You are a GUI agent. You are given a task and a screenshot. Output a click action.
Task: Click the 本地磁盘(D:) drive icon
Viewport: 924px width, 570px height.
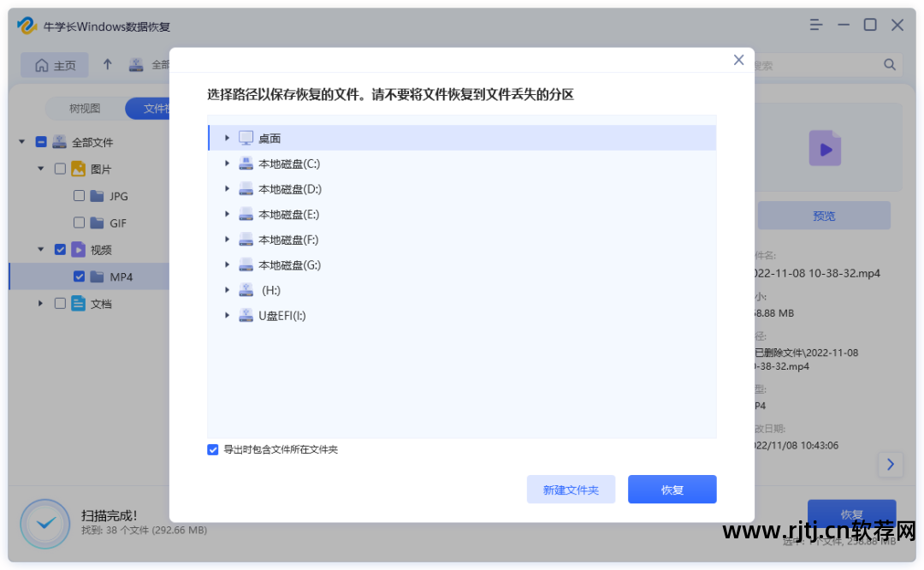(246, 188)
